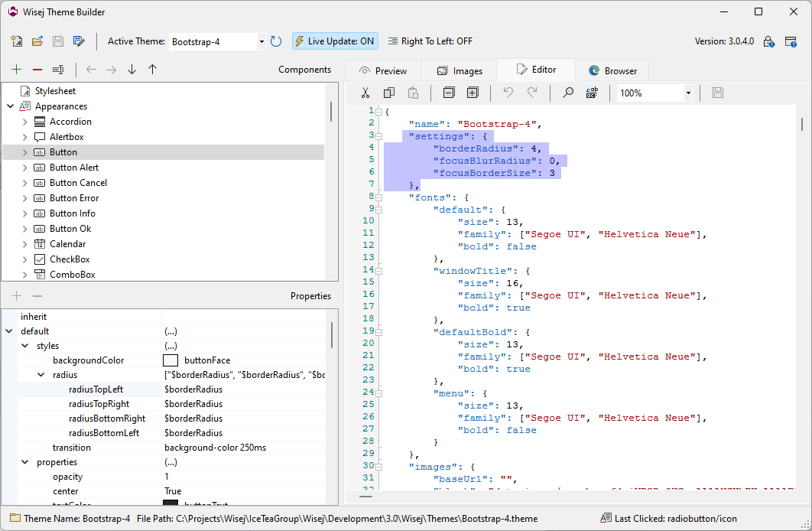The width and height of the screenshot is (812, 531).
Task: Redo edit in editor toolbar
Action: 532,93
